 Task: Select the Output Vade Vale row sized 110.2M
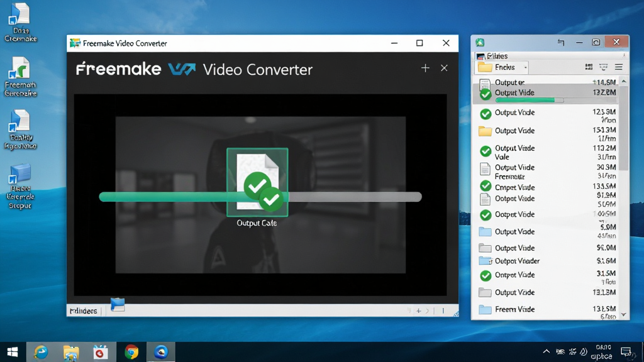tap(547, 152)
